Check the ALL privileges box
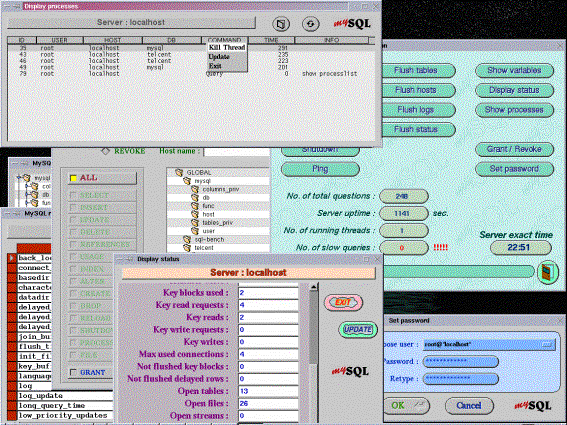The image size is (567, 425). point(73,178)
